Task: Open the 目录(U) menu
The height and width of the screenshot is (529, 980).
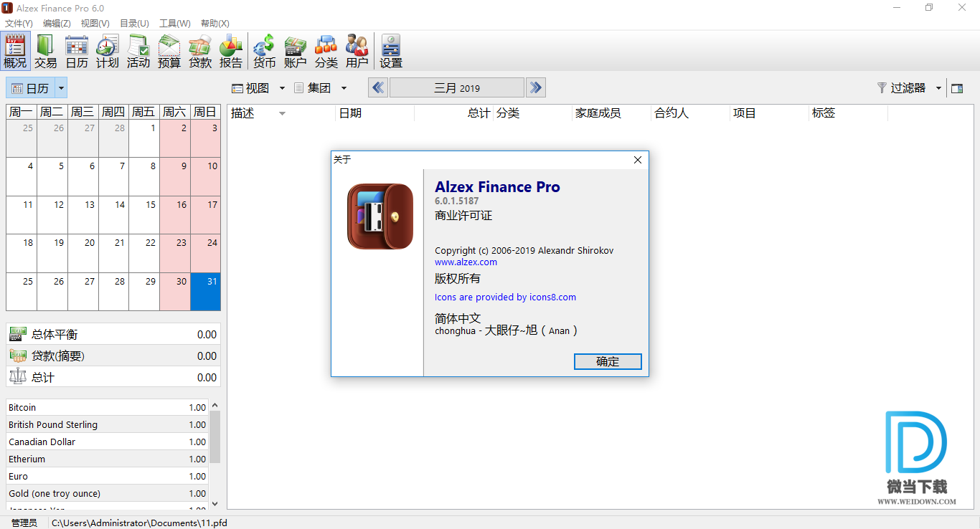Action: point(134,24)
